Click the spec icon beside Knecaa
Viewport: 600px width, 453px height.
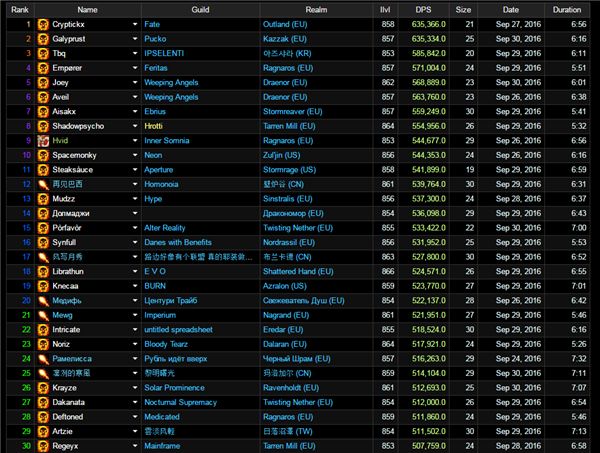[43, 286]
